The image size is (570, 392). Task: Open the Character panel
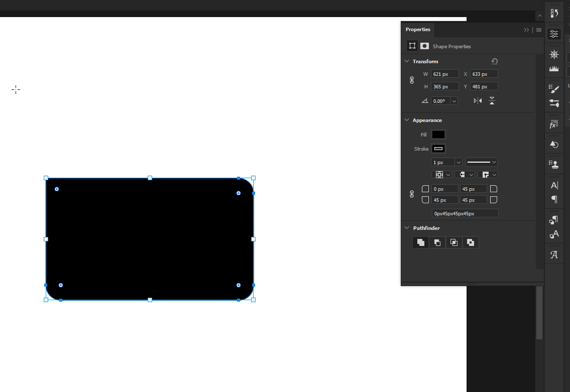point(554,185)
